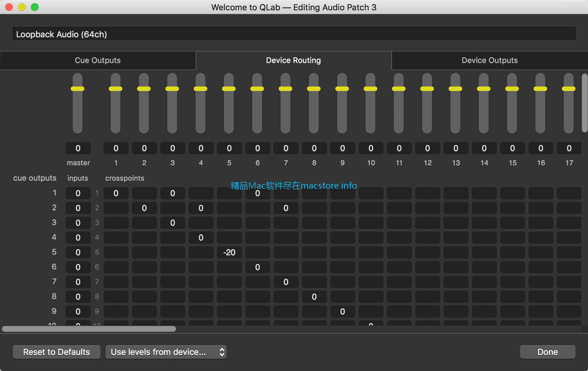Click the output 17 fader handle
This screenshot has height=371, width=588.
point(569,89)
